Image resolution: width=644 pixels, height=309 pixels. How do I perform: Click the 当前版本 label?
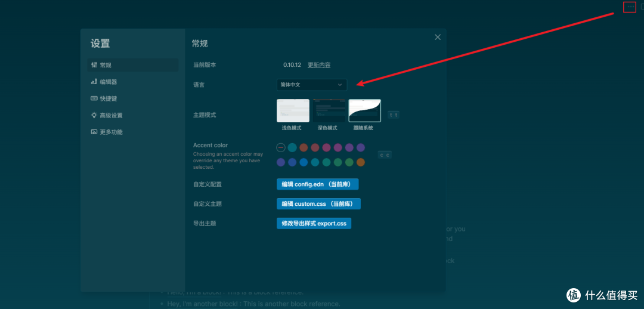pyautogui.click(x=205, y=65)
